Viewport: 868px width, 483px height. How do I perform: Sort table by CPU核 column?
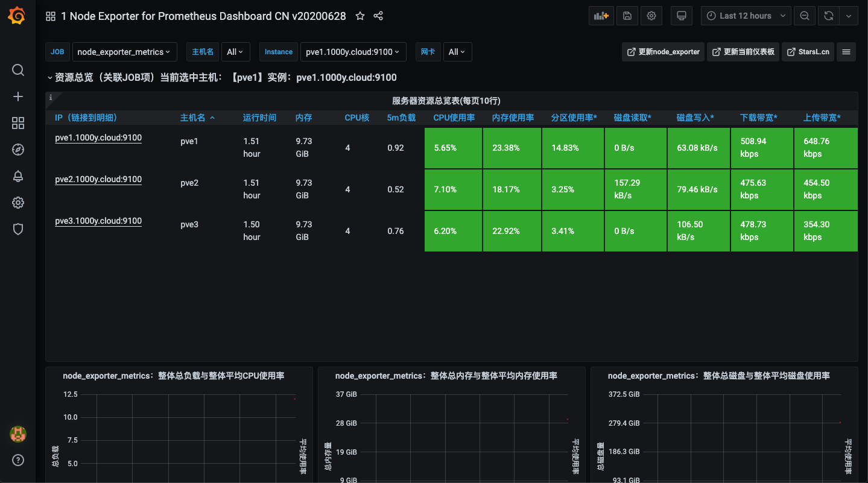tap(357, 118)
